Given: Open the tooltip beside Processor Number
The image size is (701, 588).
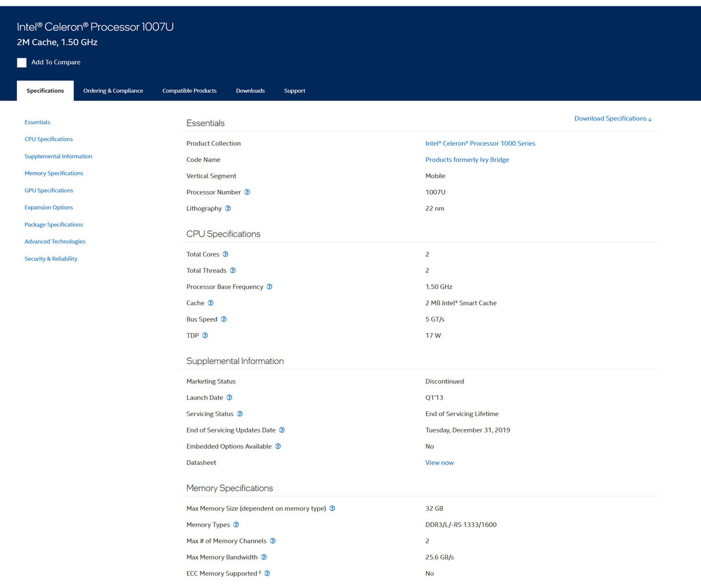Looking at the screenshot, I should [x=247, y=192].
